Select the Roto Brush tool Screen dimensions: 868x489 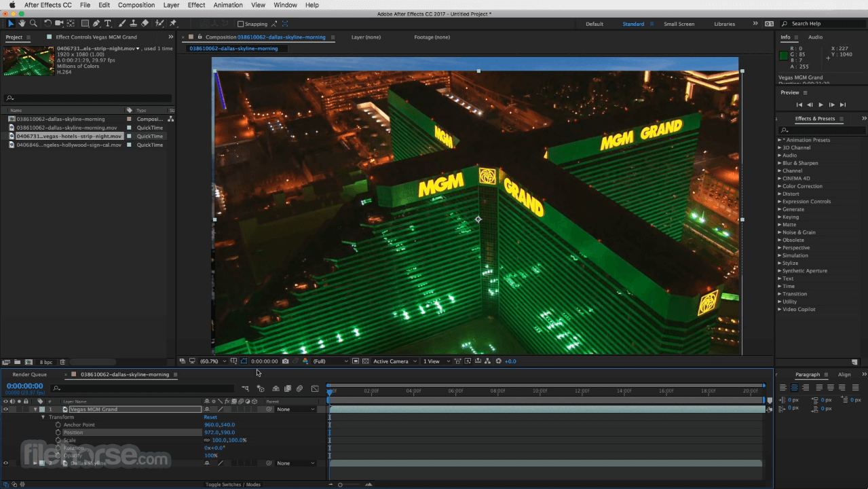(159, 24)
